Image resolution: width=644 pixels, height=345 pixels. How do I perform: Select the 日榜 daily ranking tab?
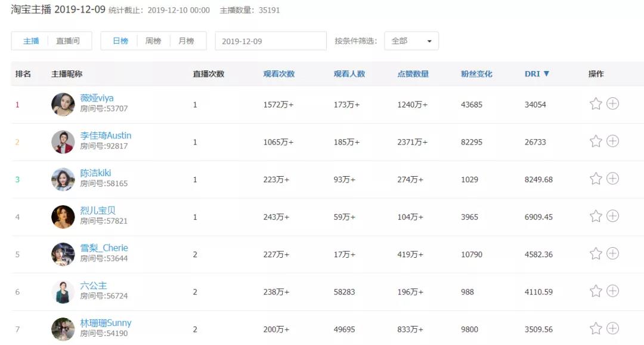tap(120, 41)
